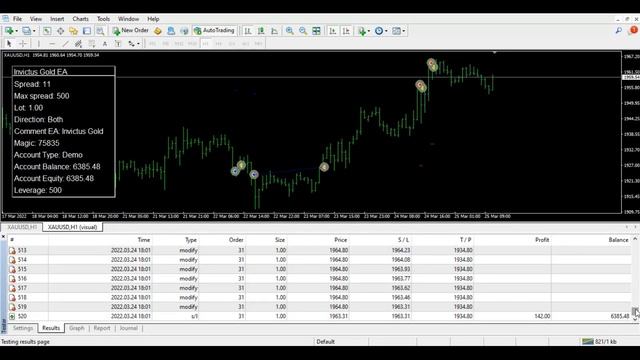
Task: Zoom in on the chart
Action: (290, 31)
